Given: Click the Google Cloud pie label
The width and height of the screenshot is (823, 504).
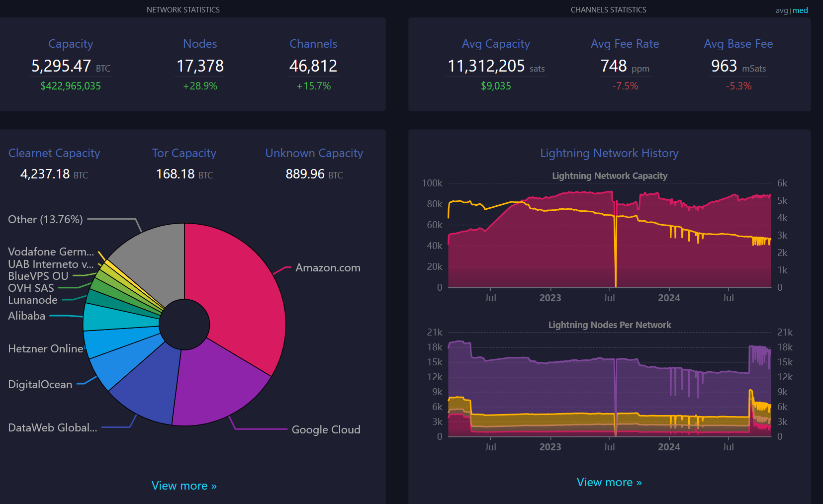Looking at the screenshot, I should click(326, 429).
